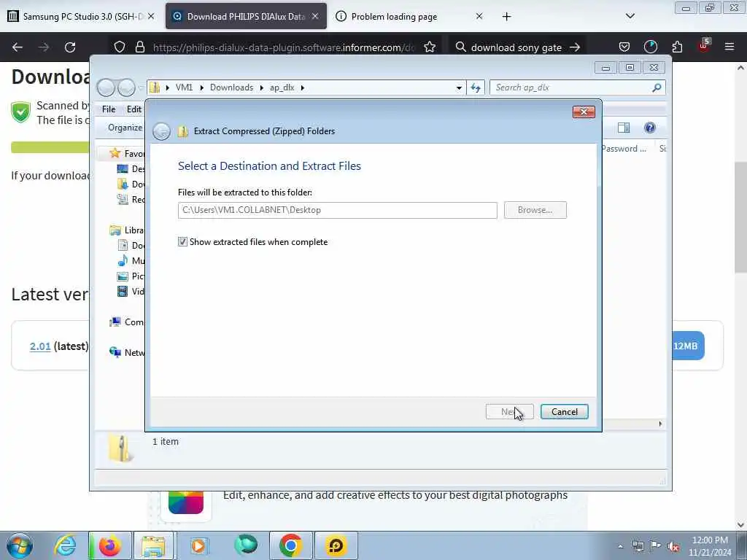Select Libraries in Explorer navigation pane
The width and height of the screenshot is (747, 560).
127,230
